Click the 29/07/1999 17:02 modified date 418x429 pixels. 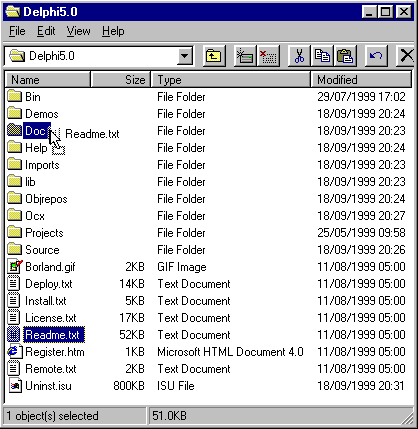click(x=361, y=97)
